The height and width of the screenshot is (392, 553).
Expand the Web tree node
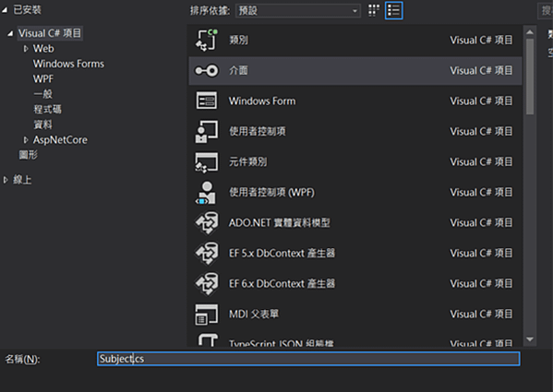tap(26, 49)
